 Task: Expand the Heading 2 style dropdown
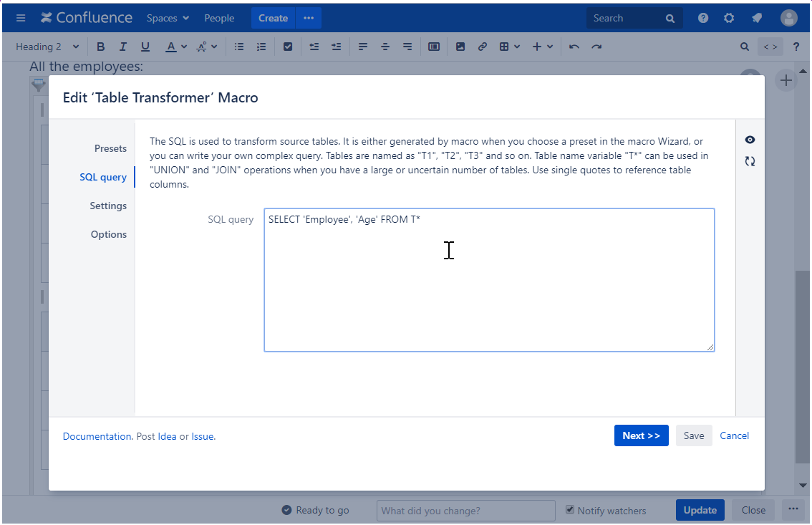(x=47, y=47)
